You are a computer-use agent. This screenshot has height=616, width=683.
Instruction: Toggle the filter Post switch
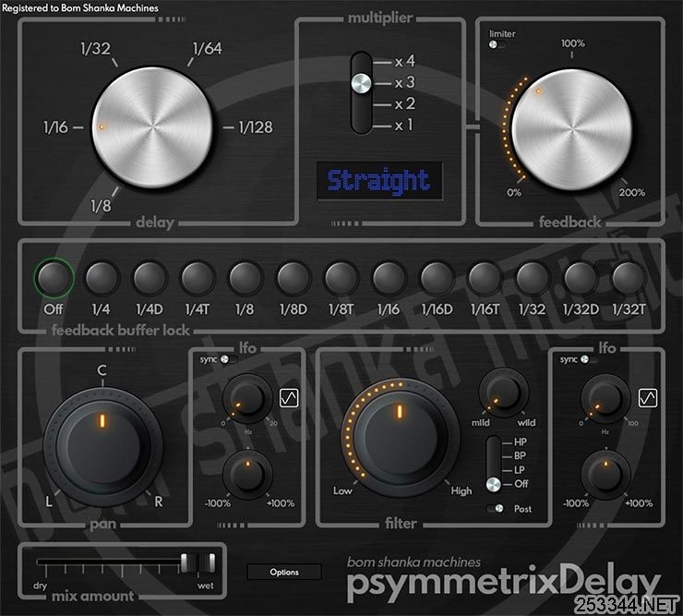[496, 508]
